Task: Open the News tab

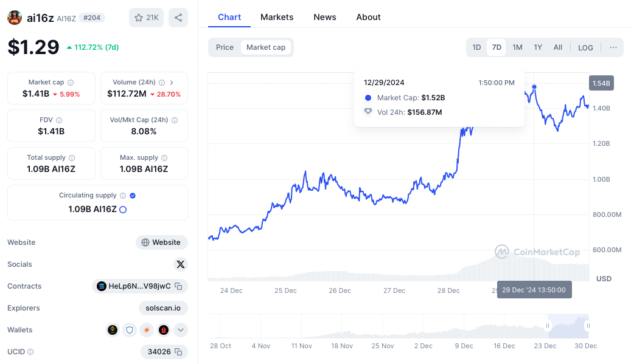Action: tap(325, 17)
